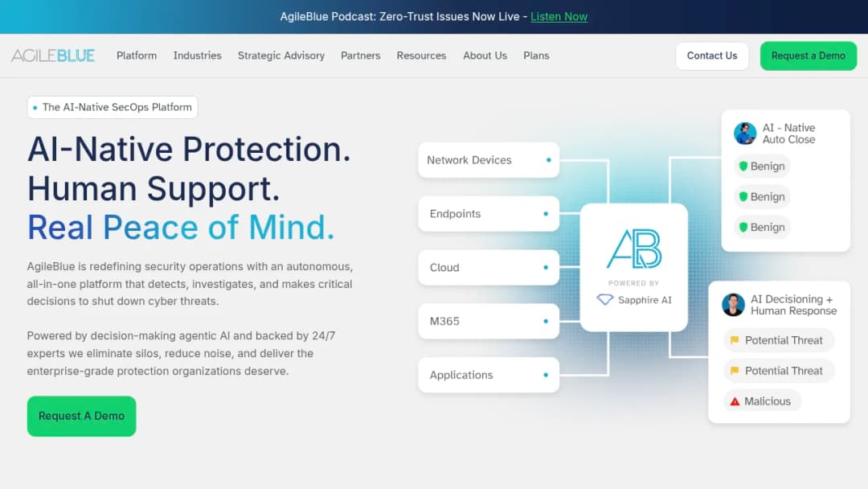This screenshot has height=489, width=868.
Task: Click the header Request a Demo button
Action: [x=809, y=56]
